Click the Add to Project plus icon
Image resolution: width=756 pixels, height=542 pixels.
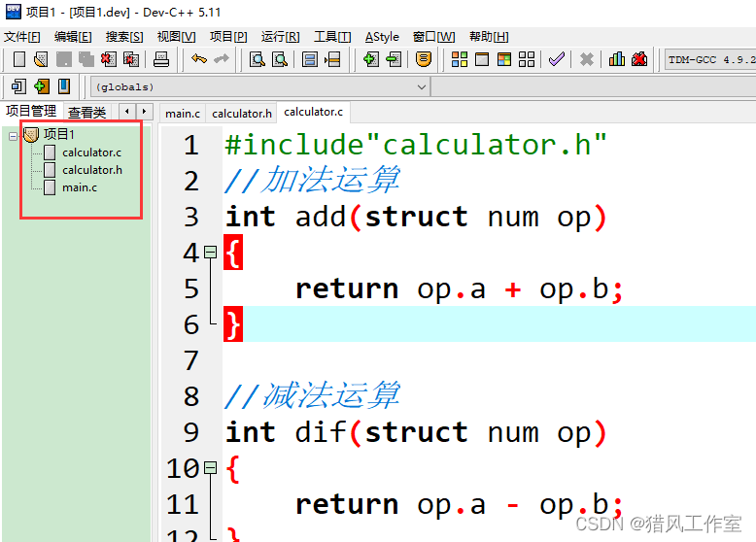[370, 59]
